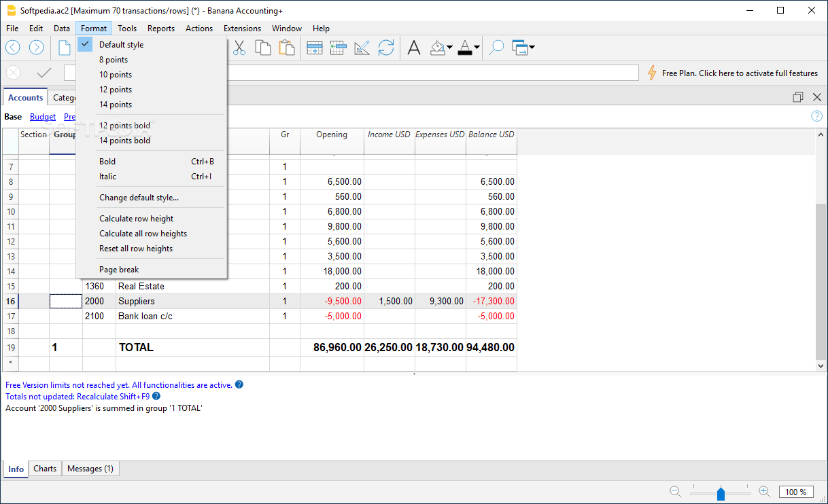Select the Real Estate cell
The height and width of the screenshot is (504, 828).
pyautogui.click(x=192, y=286)
